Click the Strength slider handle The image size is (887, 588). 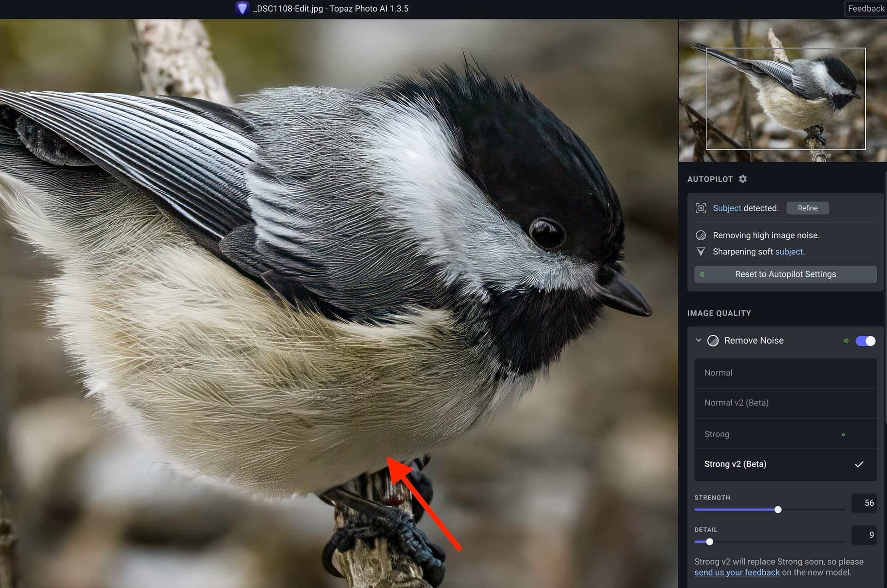tap(778, 509)
